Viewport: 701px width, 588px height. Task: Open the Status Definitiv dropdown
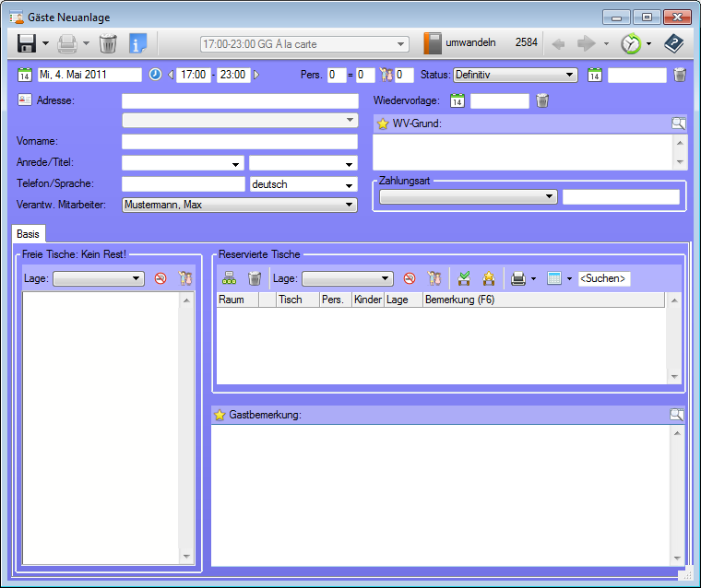515,75
